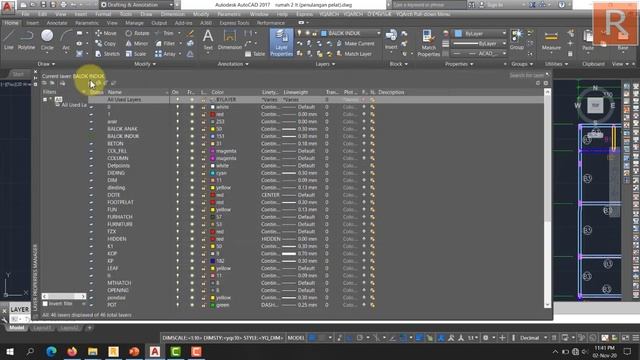Click the cyan color swatch of DINDING layer
Viewport: 640px width, 360px height.
[213, 173]
